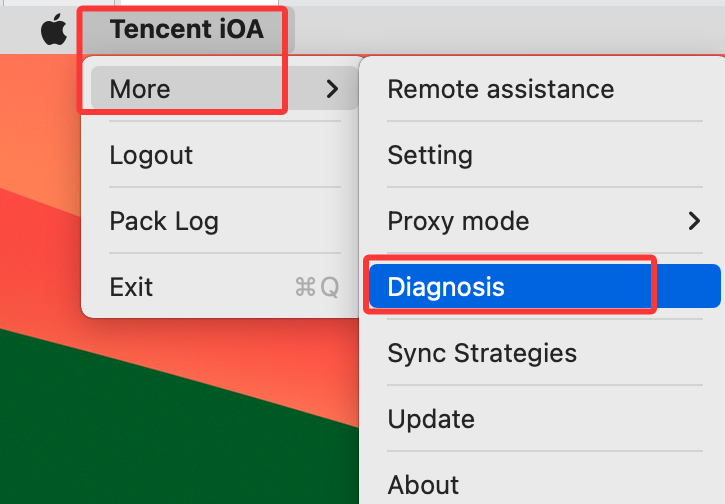Click the empty menu bar area
The height and width of the screenshot is (504, 725).
point(509,30)
